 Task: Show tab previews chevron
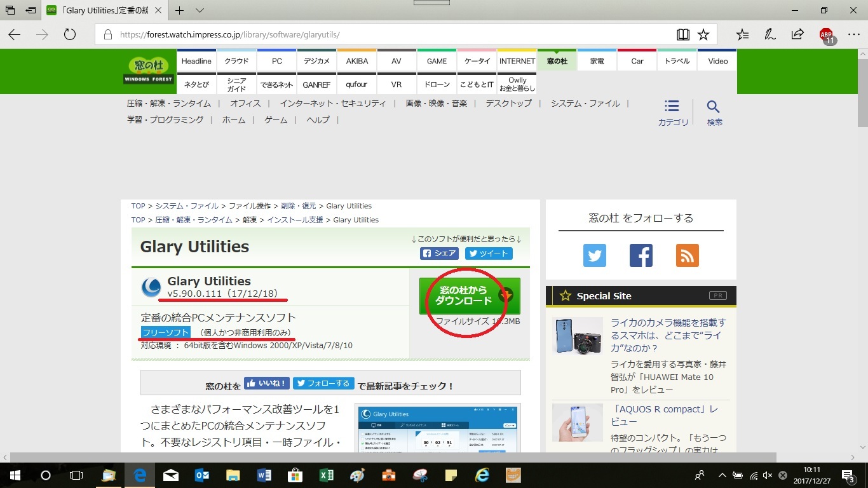pyautogui.click(x=200, y=10)
